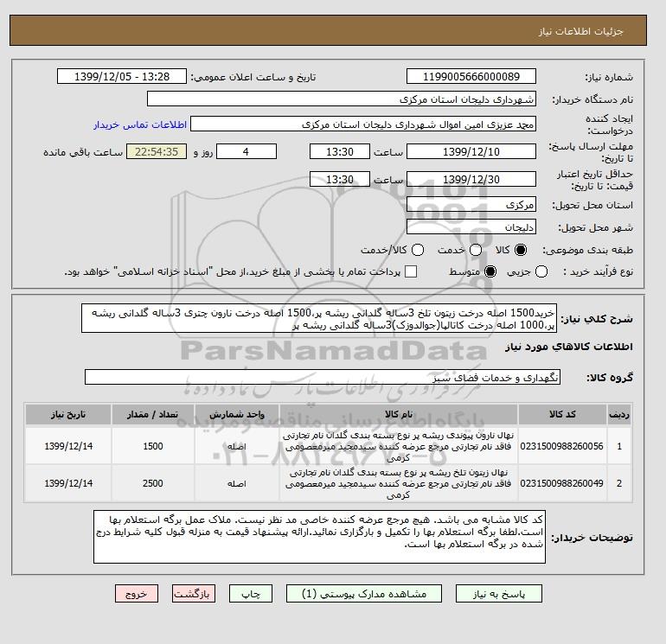Click row 1 item name نهال نارون پیوندی

(399, 446)
